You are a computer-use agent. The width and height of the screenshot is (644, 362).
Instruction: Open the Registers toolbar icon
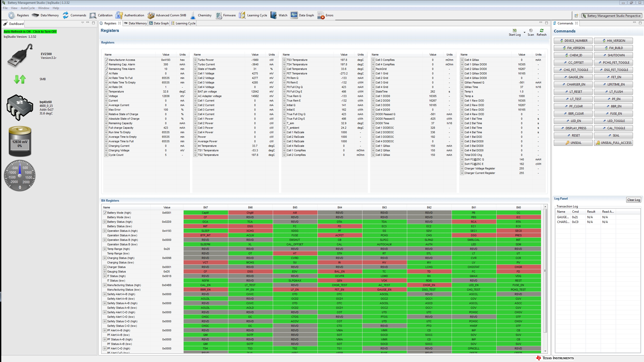tap(11, 15)
